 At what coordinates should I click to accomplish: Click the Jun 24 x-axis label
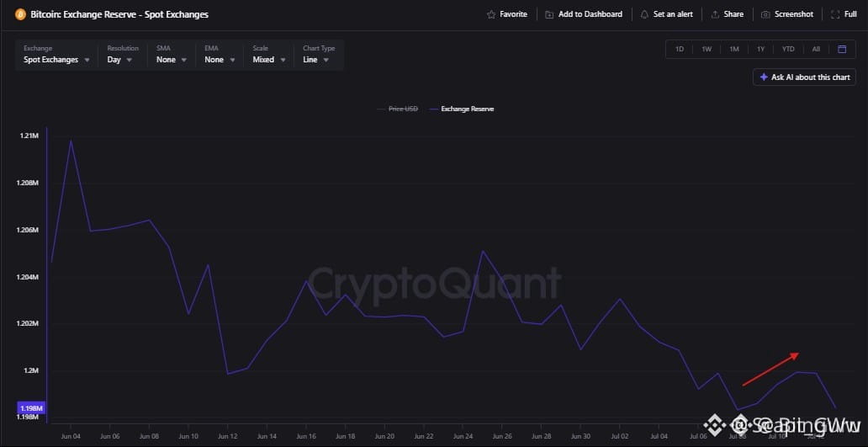coord(463,436)
